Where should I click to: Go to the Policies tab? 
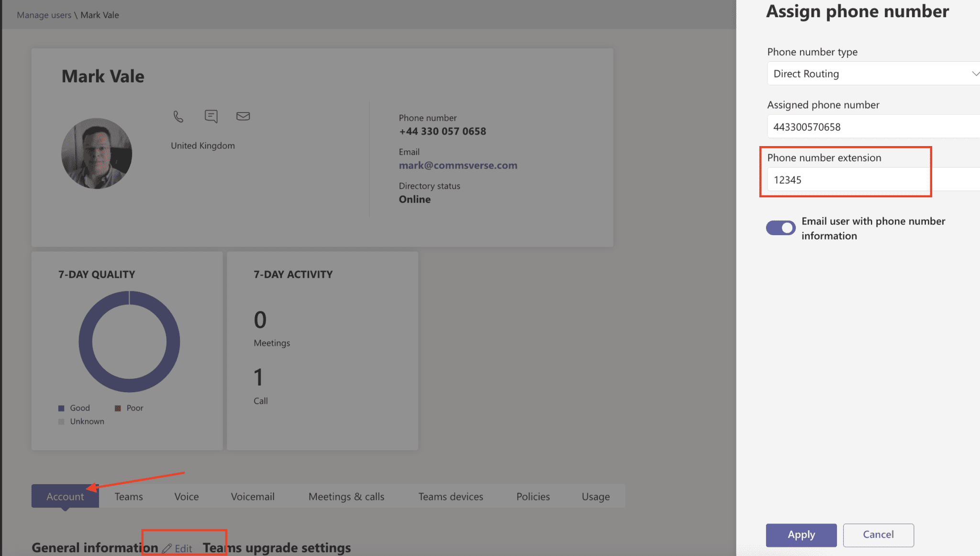(533, 497)
